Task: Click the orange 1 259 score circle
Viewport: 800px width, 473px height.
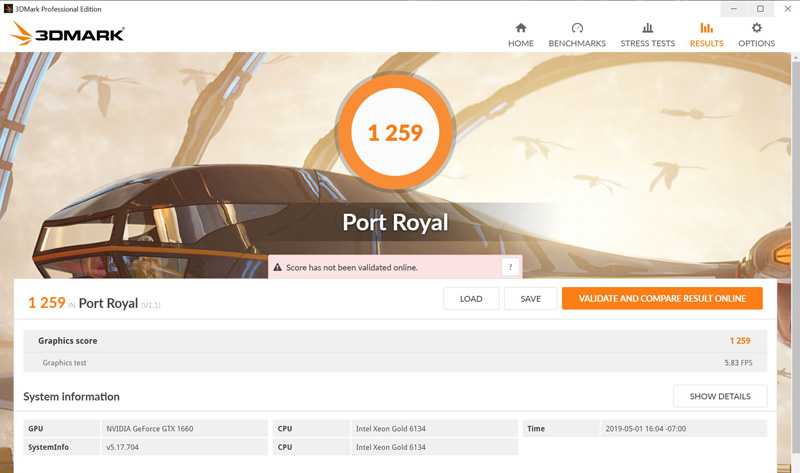Action: tap(396, 132)
